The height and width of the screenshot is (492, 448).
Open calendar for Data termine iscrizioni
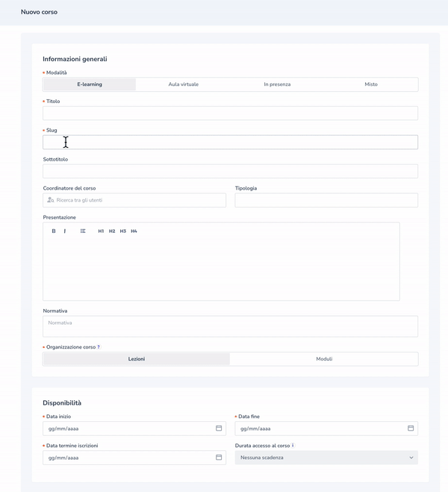coord(219,457)
